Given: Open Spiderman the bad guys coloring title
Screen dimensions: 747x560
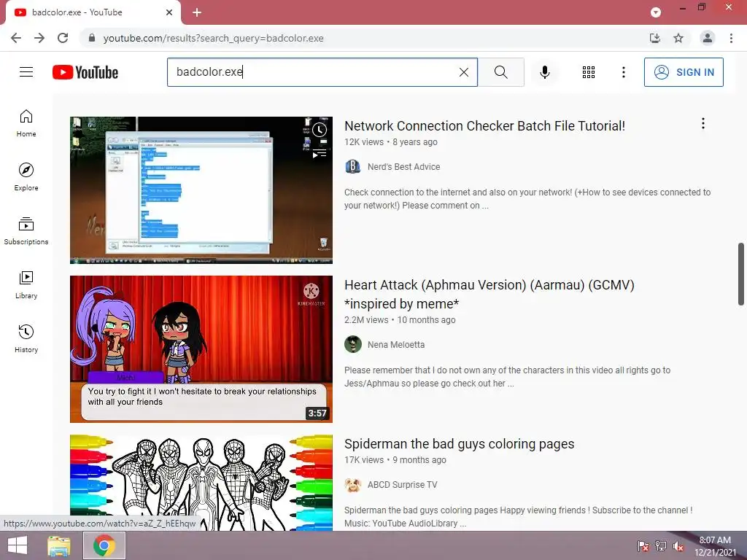Looking at the screenshot, I should pyautogui.click(x=460, y=444).
